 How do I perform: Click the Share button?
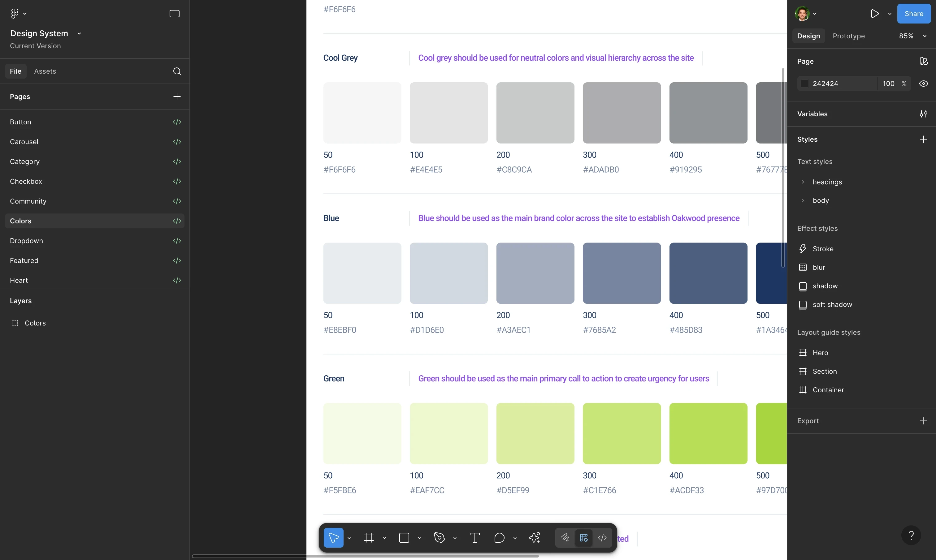click(x=913, y=14)
